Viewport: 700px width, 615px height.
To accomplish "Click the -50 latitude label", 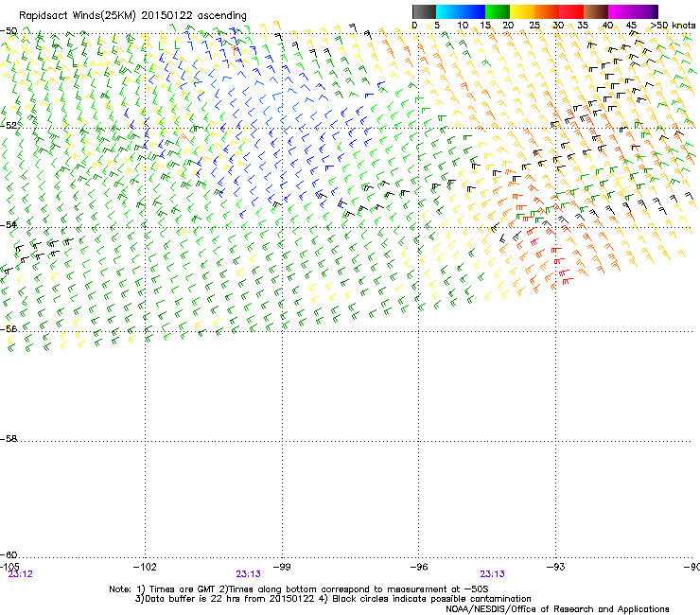I will [x=9, y=31].
